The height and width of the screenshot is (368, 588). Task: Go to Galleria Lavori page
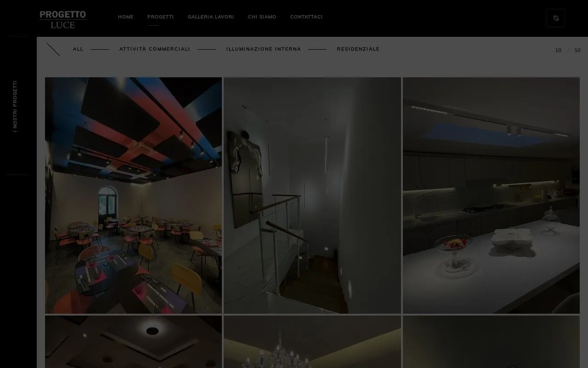[x=211, y=17]
